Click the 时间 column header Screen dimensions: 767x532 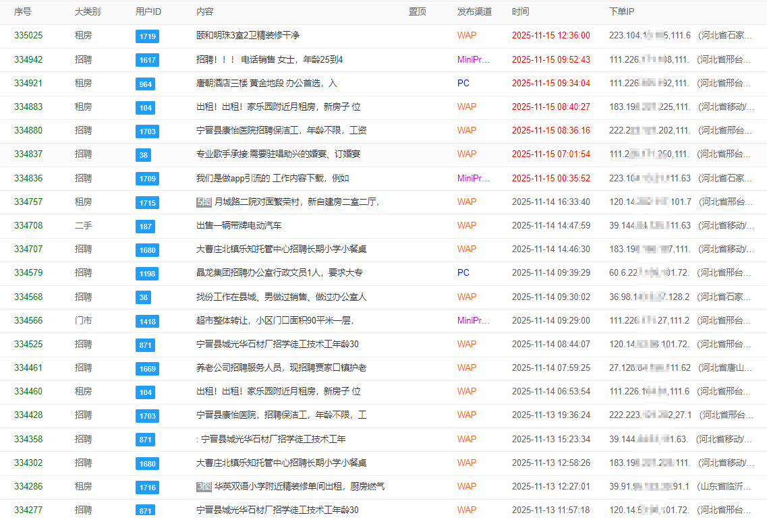coord(520,12)
